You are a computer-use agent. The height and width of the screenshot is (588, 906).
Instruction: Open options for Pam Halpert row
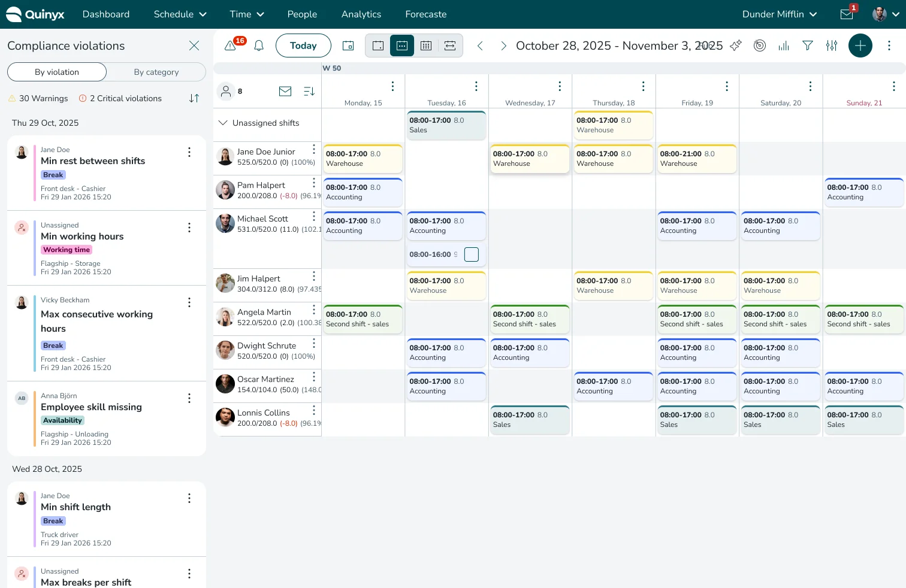click(x=313, y=183)
